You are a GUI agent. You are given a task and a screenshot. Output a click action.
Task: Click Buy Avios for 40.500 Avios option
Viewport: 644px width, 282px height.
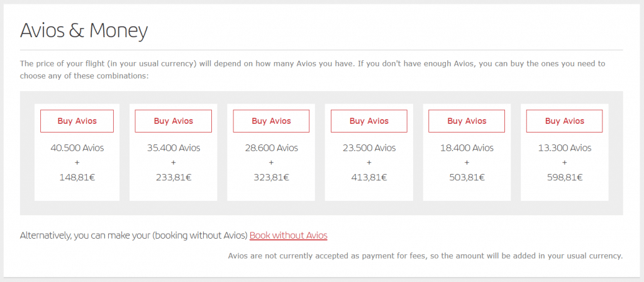[77, 121]
